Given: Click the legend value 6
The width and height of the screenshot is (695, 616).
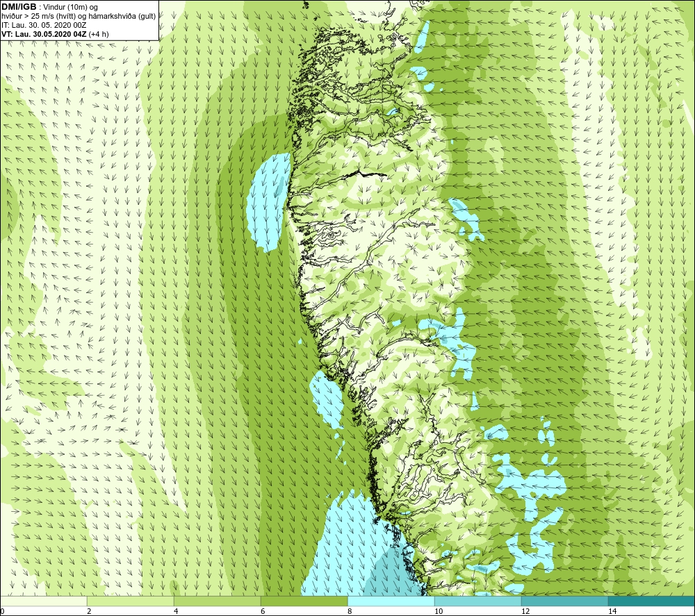Looking at the screenshot, I should point(263,611).
